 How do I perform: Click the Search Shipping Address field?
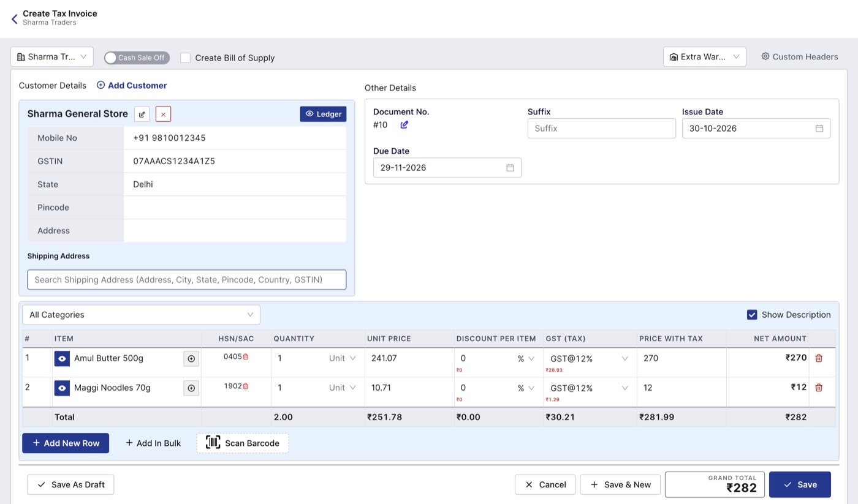click(187, 280)
